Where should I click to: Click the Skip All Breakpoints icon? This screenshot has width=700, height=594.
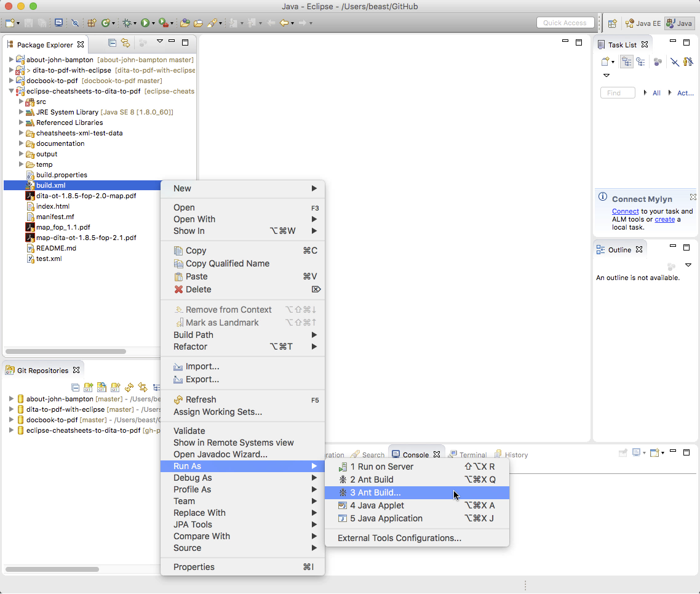point(75,23)
